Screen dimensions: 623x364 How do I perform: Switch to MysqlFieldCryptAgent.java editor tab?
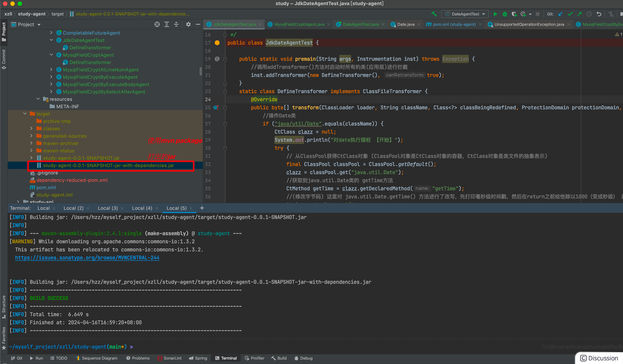point(299,24)
